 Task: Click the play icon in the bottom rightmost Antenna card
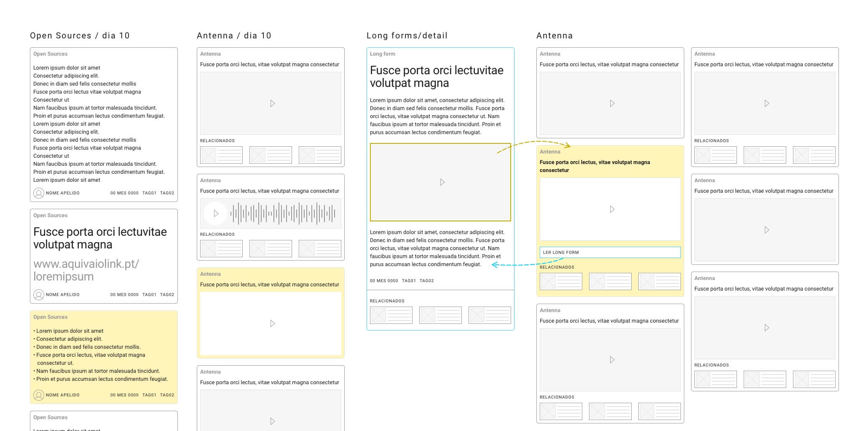(x=767, y=327)
